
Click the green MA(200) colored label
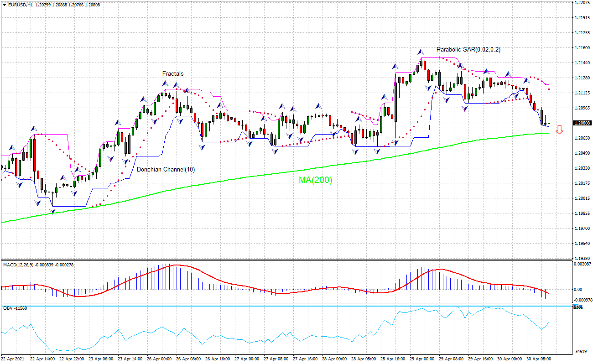tap(315, 179)
